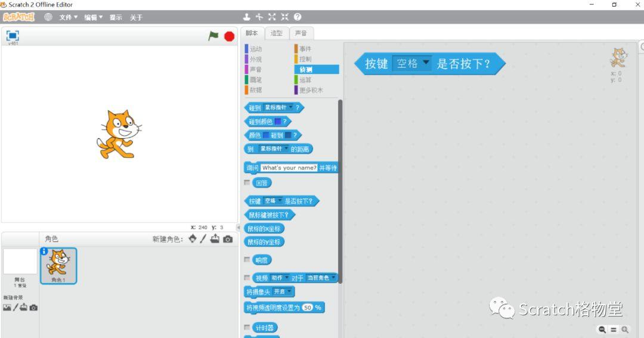Switch to the 脚本 tab
The width and height of the screenshot is (644, 338).
(x=252, y=33)
